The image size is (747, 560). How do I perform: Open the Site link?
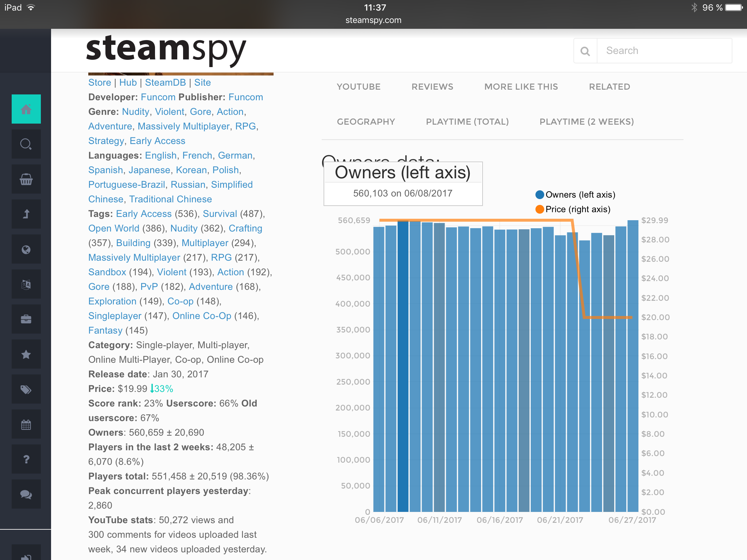[202, 82]
